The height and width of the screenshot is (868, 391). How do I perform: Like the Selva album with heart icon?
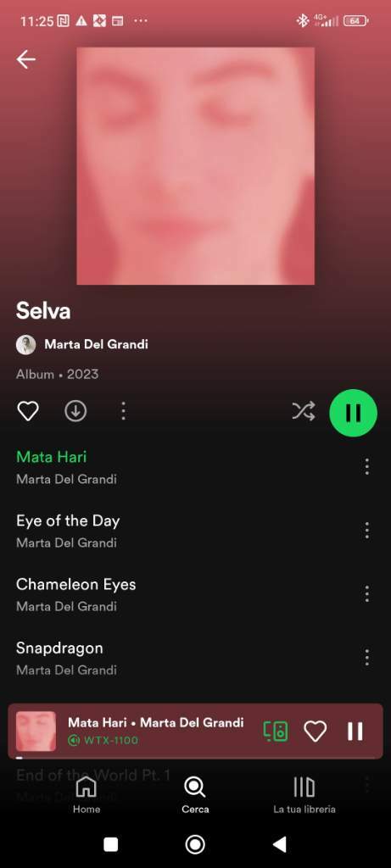tap(28, 411)
